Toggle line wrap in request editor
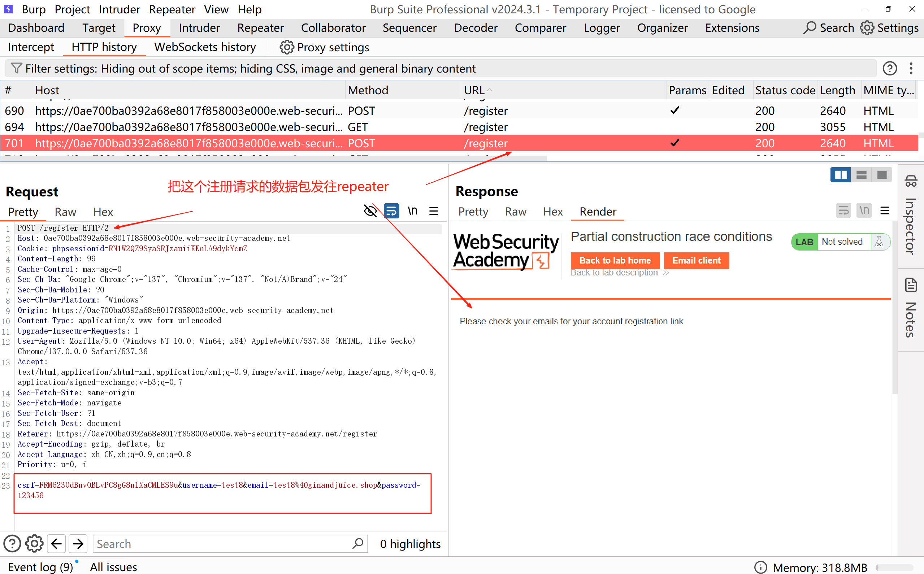 click(391, 211)
